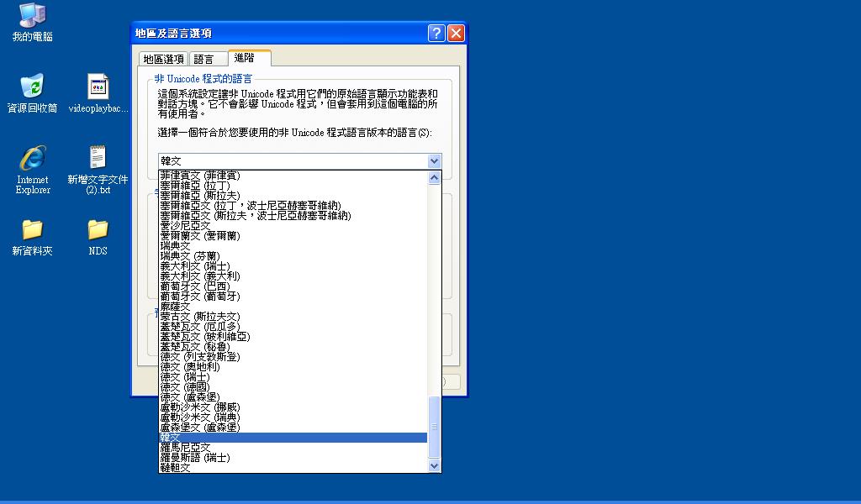Switch to the 地區選項 tab
The image size is (861, 504).
point(163,59)
